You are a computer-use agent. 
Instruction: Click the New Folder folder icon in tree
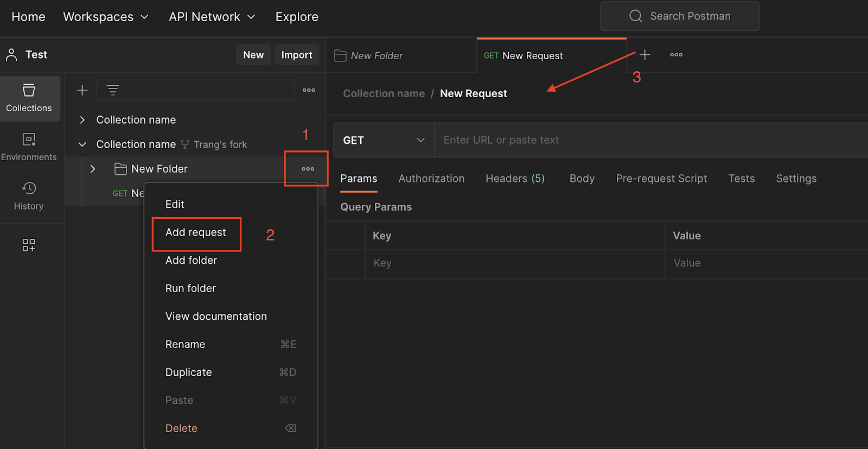click(x=120, y=169)
